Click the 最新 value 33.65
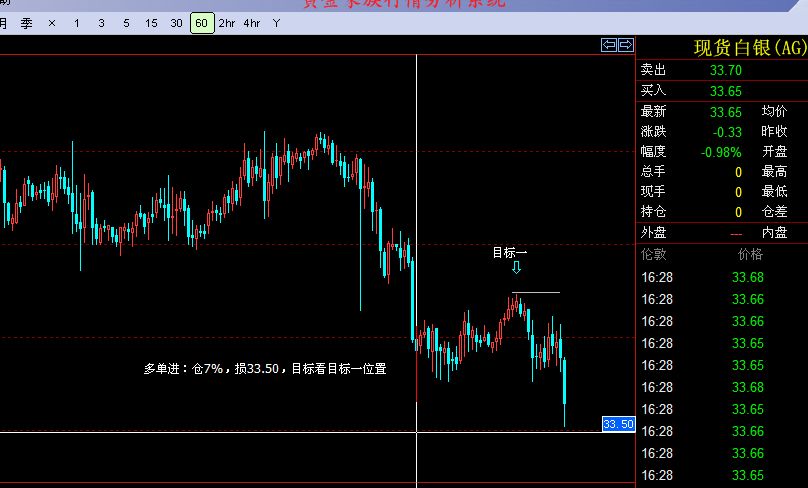The width and height of the screenshot is (808, 488). (x=726, y=112)
